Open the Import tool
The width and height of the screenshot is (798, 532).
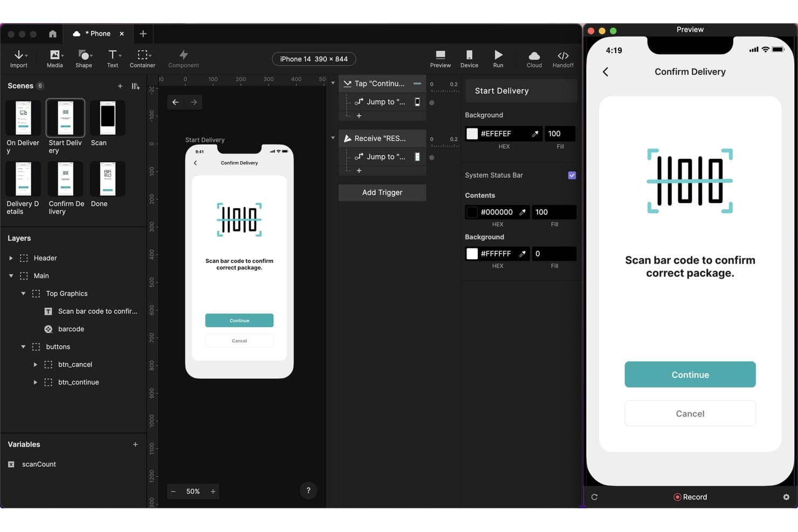point(19,59)
